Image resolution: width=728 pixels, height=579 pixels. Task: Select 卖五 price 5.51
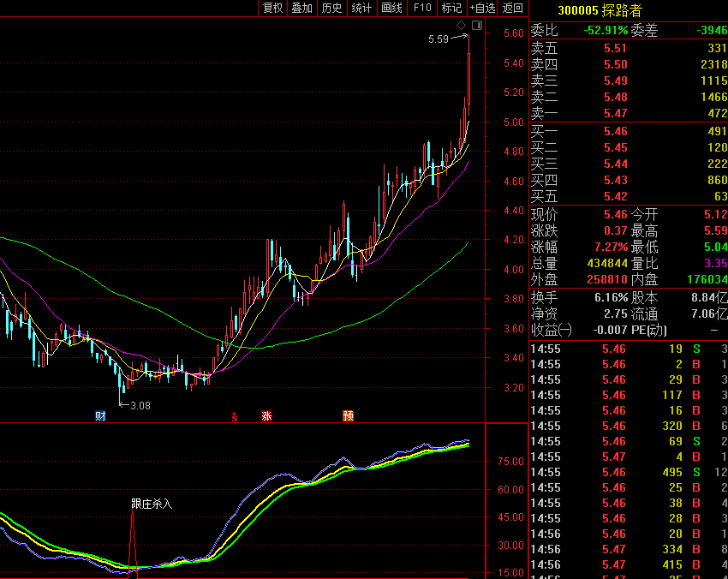coord(615,48)
